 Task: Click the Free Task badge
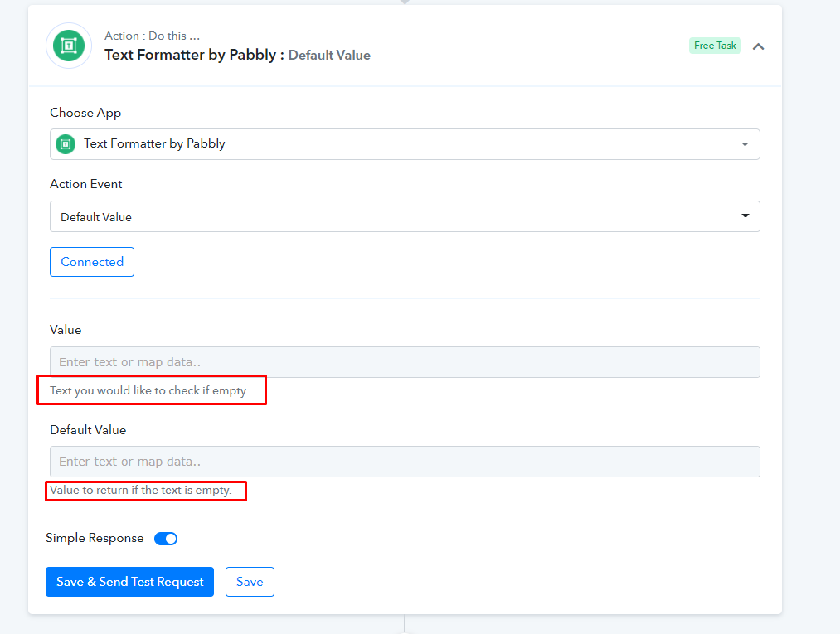(715, 46)
